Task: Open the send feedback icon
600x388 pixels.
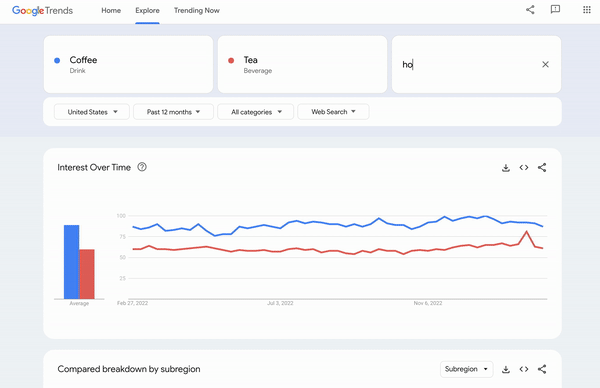Action: [x=555, y=10]
